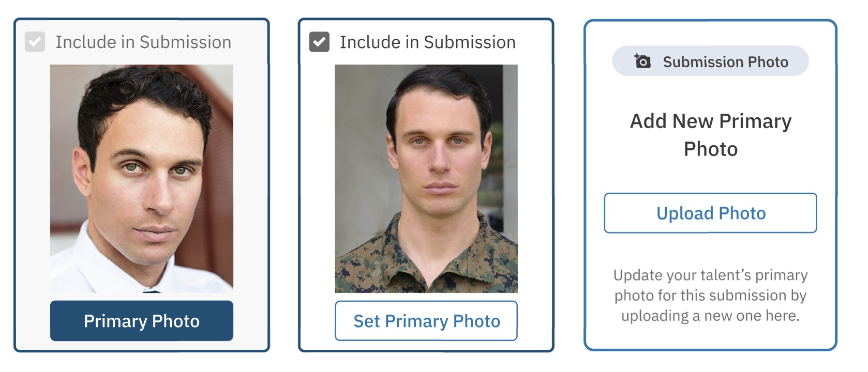868x372 pixels.
Task: Click the camera icon beside Submission Photo
Action: (642, 61)
